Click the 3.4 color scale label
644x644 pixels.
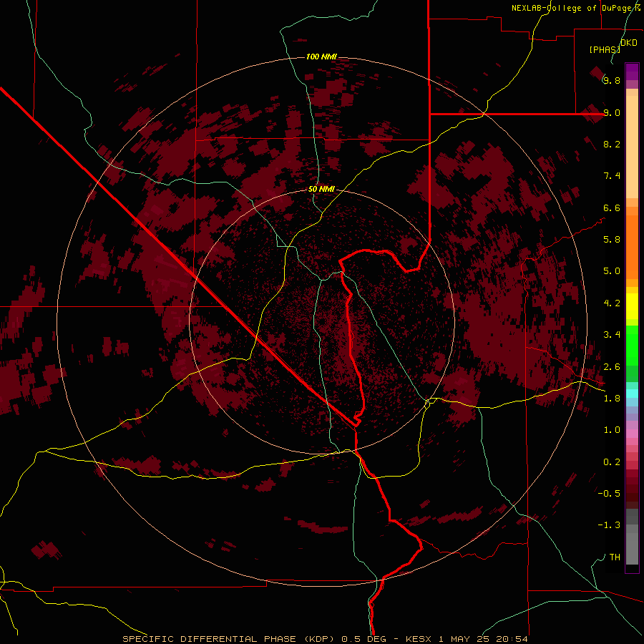point(612,335)
